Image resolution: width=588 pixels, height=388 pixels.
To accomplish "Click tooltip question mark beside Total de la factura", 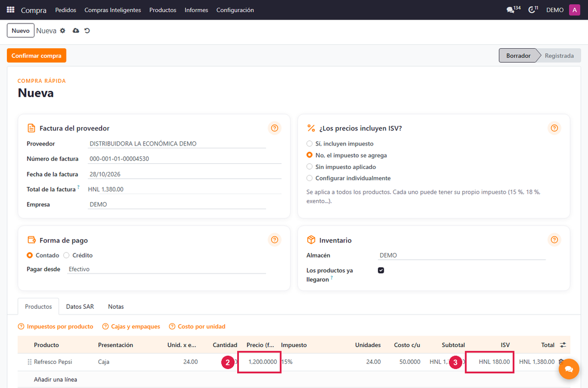I will coord(78,186).
